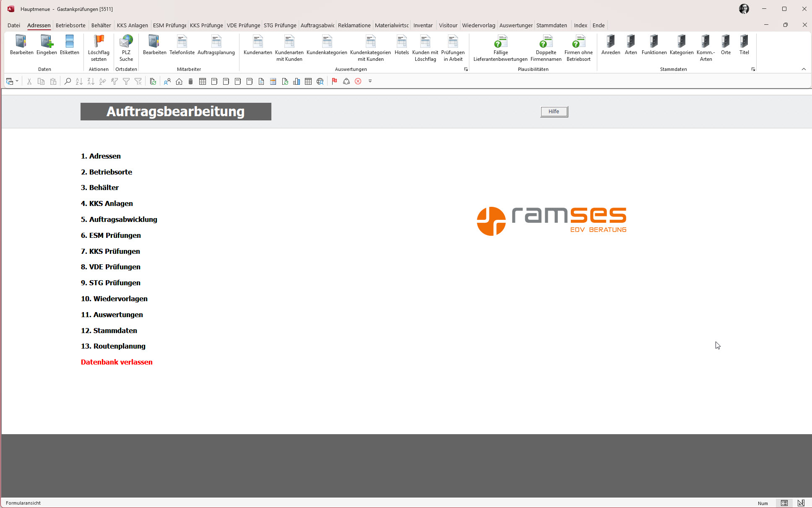
Task: Switch to the Inventar ribbon tab
Action: tap(423, 25)
